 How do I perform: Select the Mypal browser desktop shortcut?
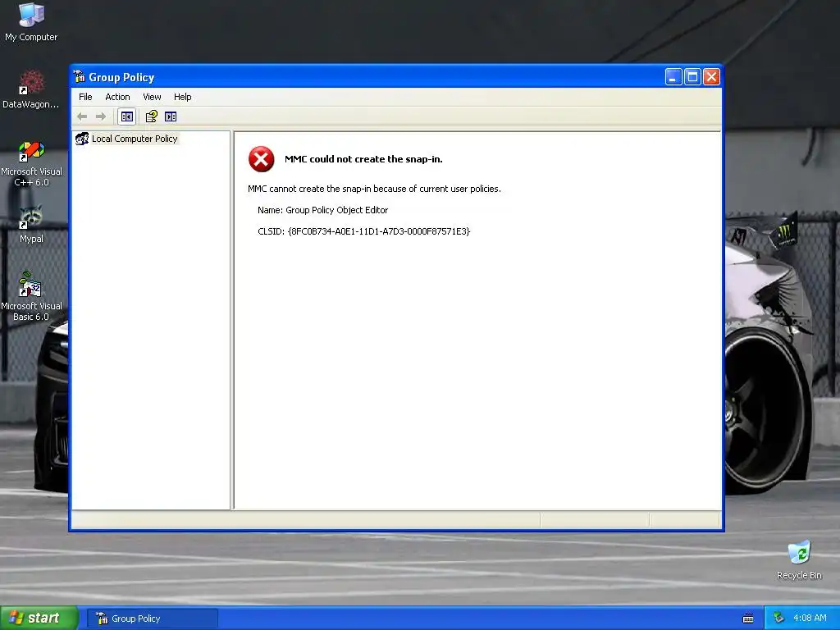click(31, 224)
